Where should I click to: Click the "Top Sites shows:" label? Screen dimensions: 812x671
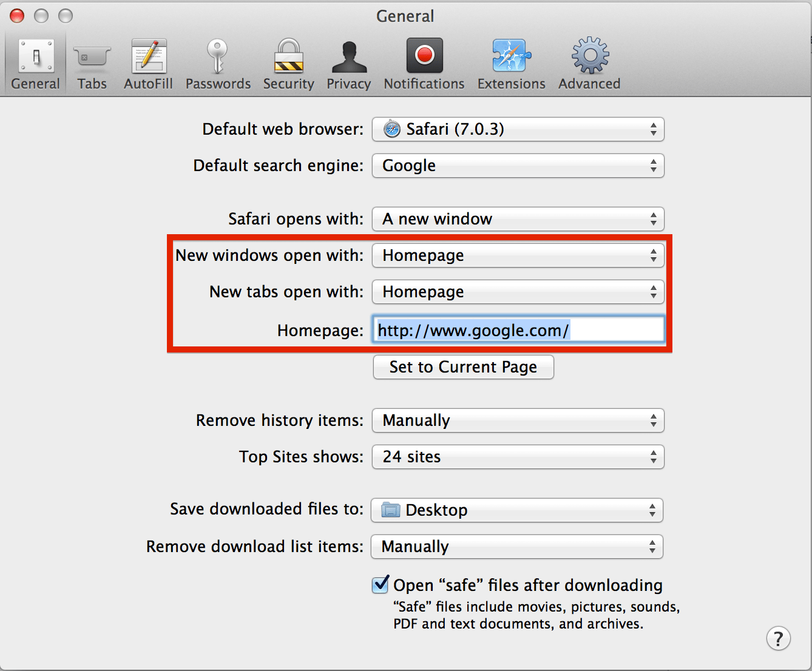(301, 457)
